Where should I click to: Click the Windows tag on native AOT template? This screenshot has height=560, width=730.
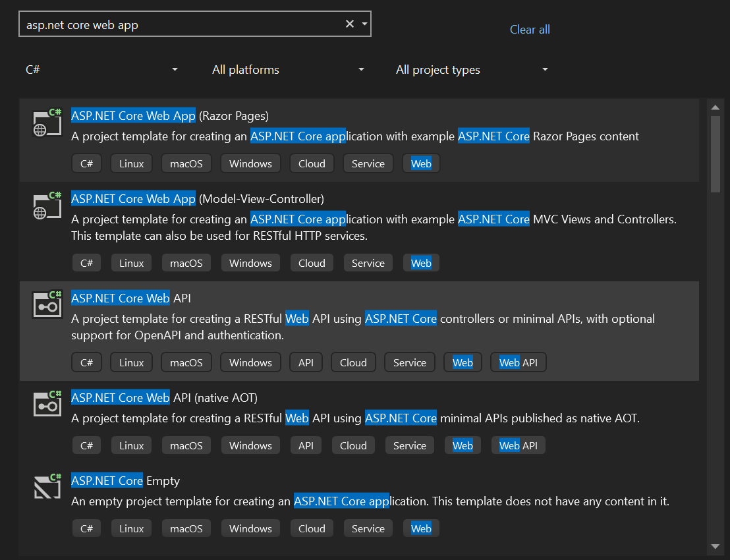tap(250, 445)
